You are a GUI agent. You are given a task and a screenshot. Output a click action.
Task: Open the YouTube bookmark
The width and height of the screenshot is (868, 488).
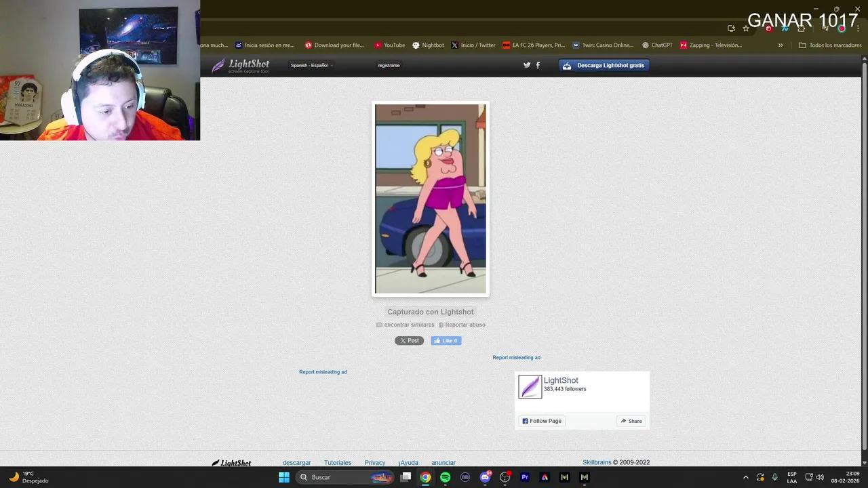click(x=389, y=45)
